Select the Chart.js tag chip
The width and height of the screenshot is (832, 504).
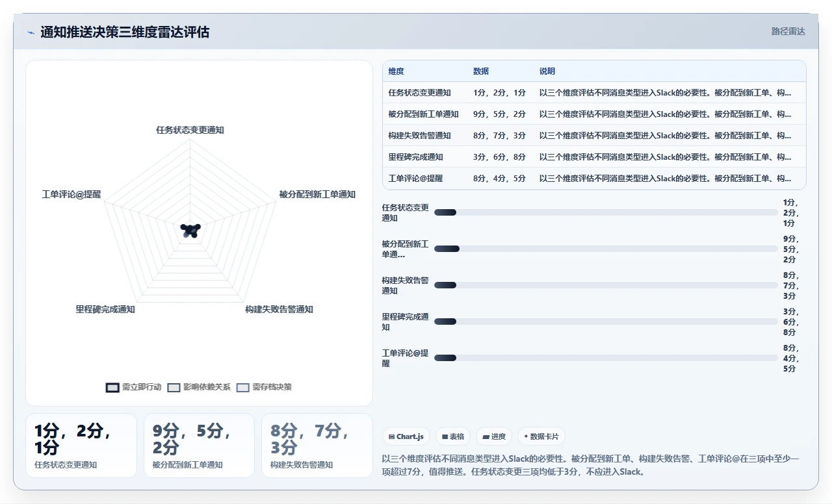point(406,436)
